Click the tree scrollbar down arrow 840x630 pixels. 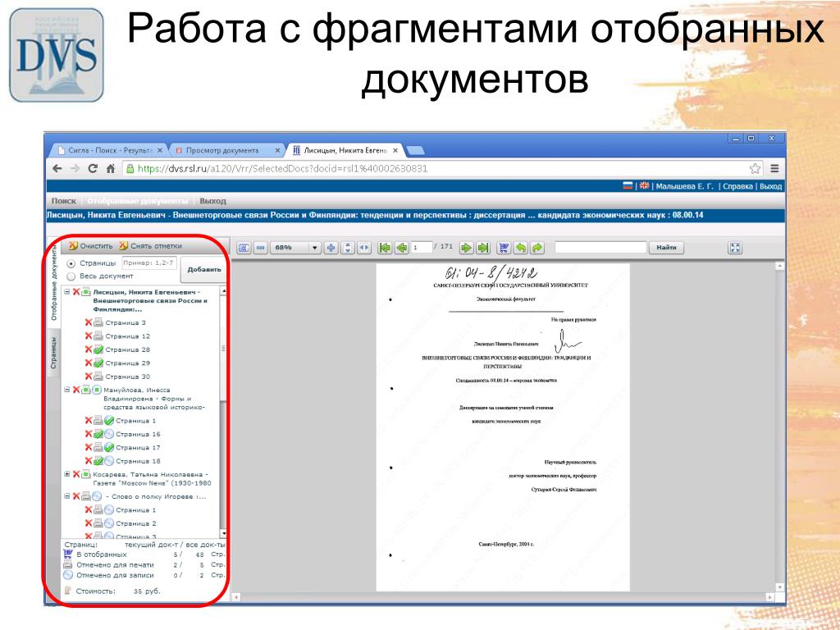pyautogui.click(x=223, y=533)
